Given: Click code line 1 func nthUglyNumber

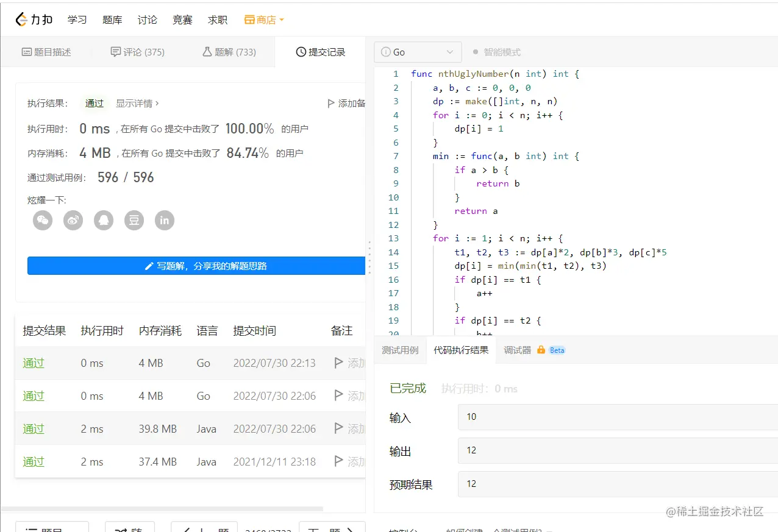Looking at the screenshot, I should (494, 74).
